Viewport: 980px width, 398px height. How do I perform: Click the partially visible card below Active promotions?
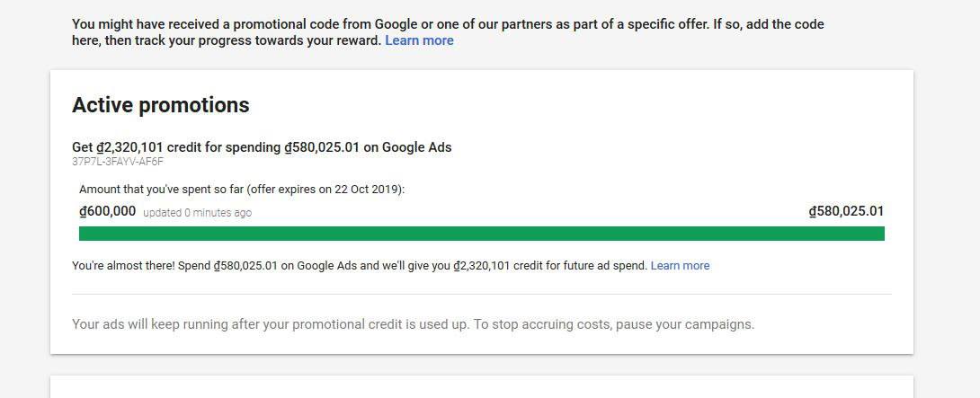pyautogui.click(x=481, y=387)
